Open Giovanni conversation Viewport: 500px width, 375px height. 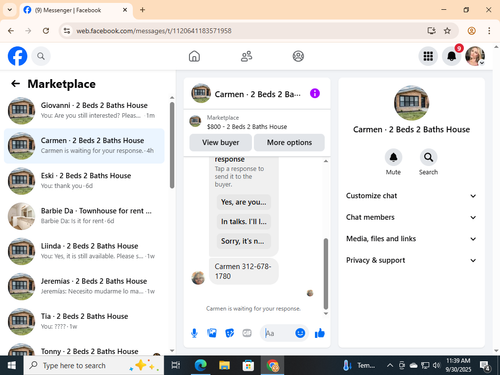coord(84,110)
